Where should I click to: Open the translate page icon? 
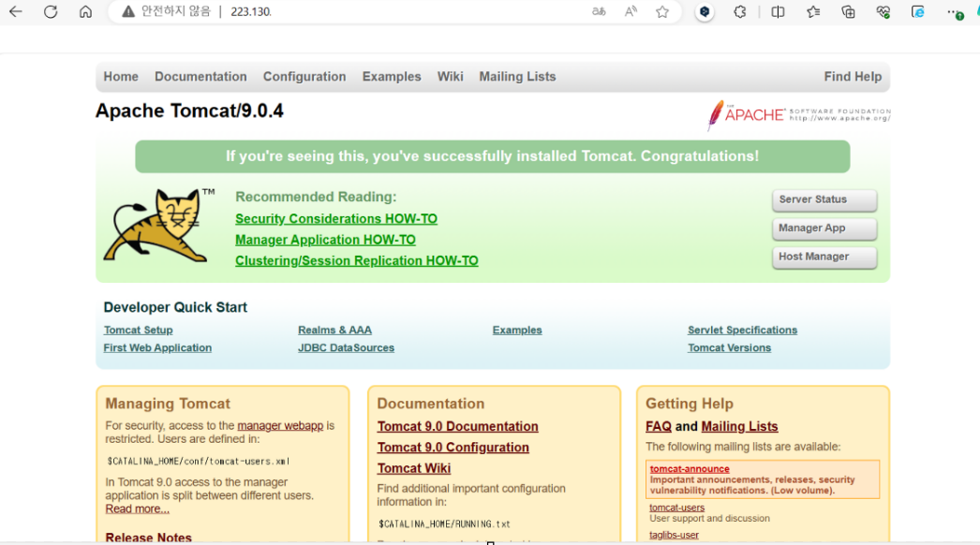pyautogui.click(x=599, y=11)
